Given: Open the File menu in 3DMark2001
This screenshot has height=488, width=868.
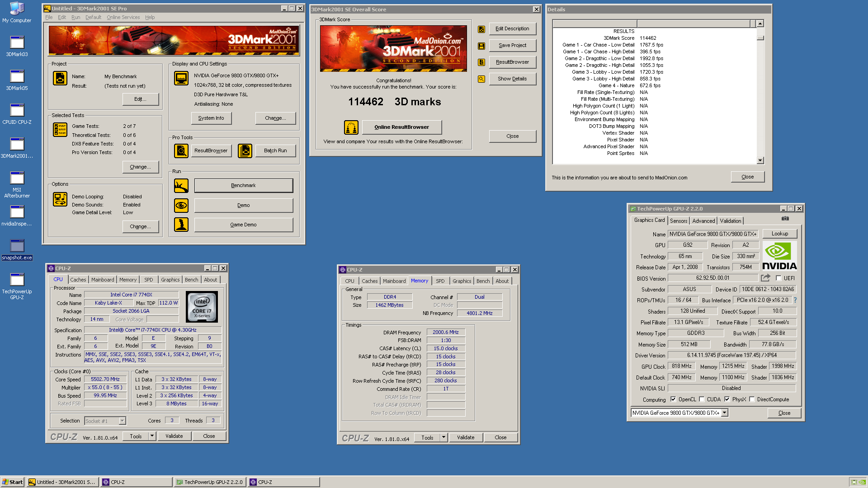Looking at the screenshot, I should click(x=49, y=17).
